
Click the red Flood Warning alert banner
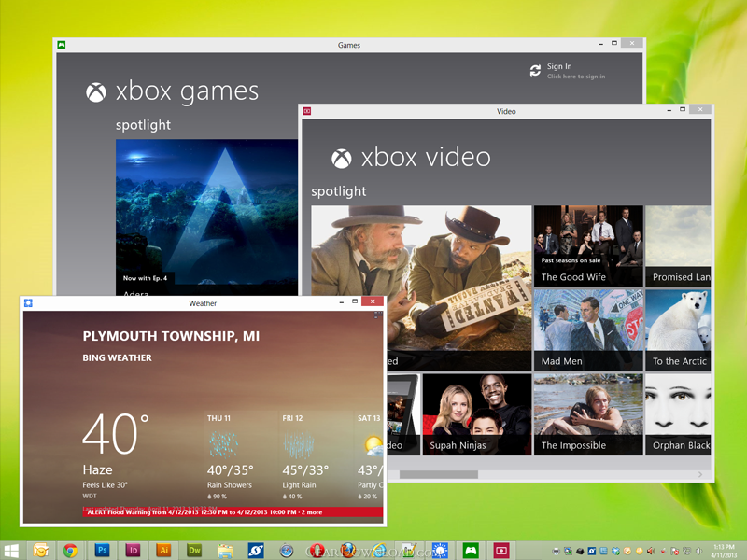pos(233,512)
